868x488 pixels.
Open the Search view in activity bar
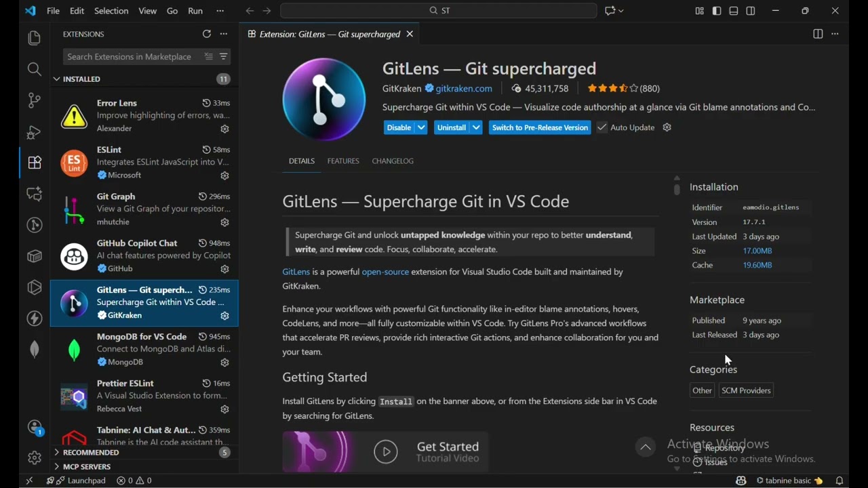pyautogui.click(x=34, y=70)
